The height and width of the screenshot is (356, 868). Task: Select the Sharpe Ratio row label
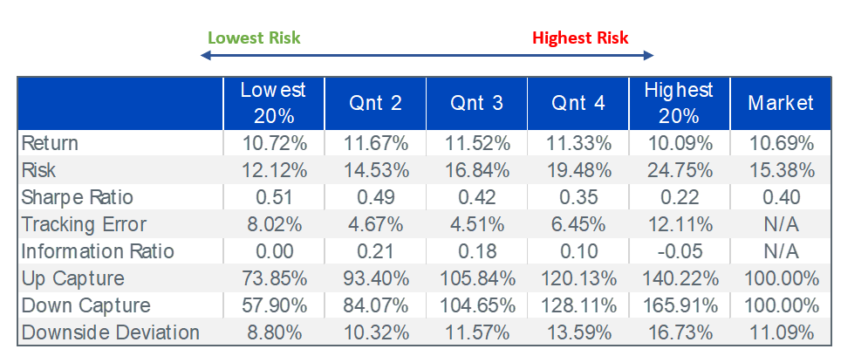tap(77, 197)
